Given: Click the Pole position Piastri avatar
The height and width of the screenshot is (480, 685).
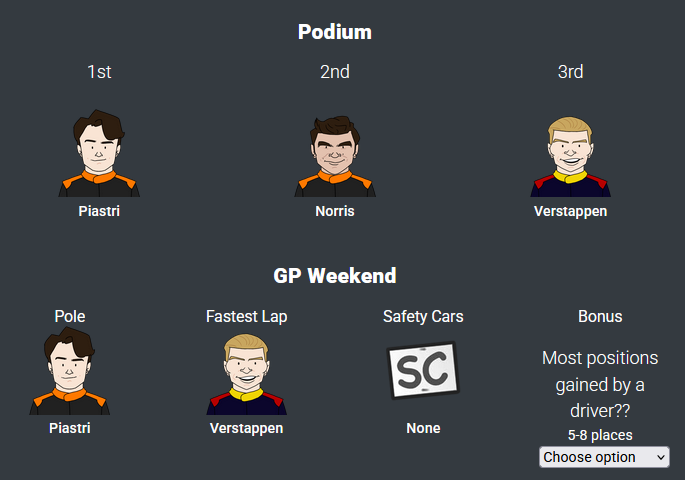Looking at the screenshot, I should pyautogui.click(x=69, y=372).
